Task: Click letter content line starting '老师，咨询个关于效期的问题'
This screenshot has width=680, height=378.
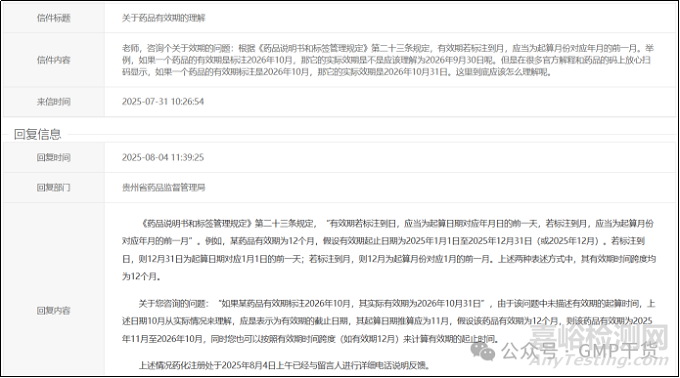Action: tap(388, 48)
